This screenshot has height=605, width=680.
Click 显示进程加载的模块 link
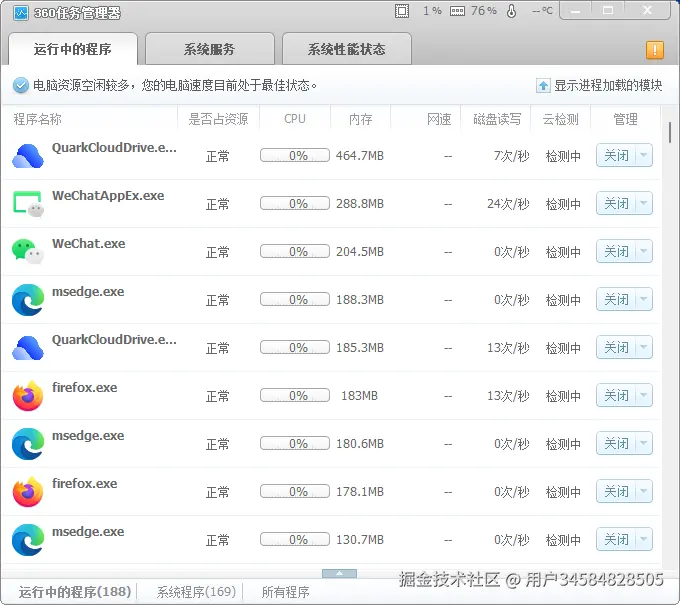pyautogui.click(x=608, y=85)
